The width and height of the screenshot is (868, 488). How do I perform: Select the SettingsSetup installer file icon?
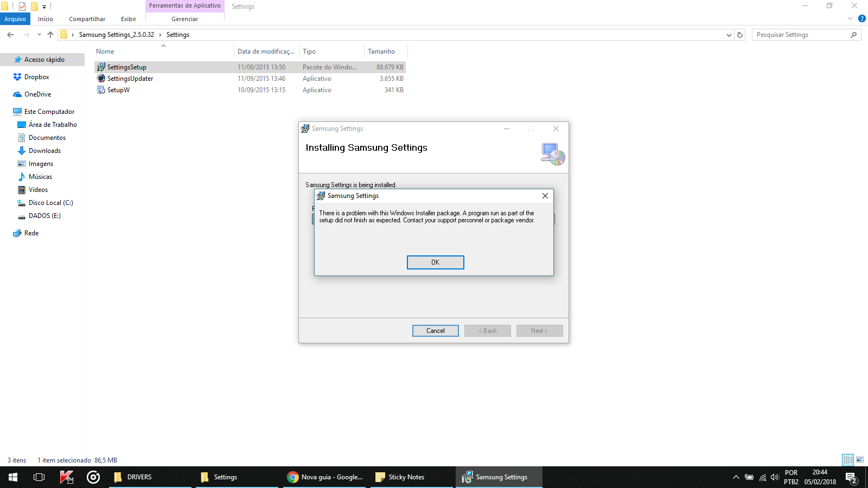click(x=101, y=67)
